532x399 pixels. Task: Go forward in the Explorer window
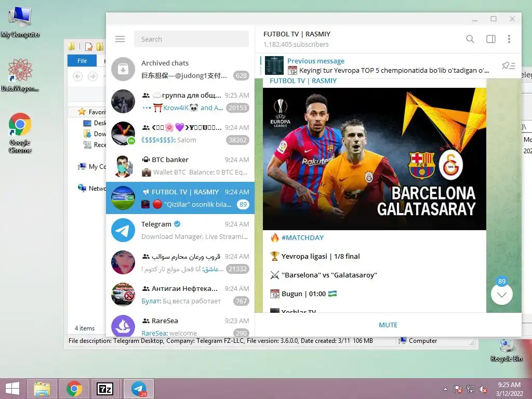coord(92,76)
